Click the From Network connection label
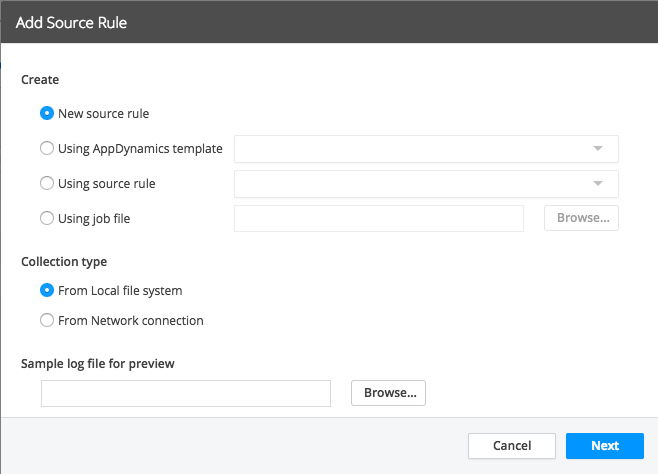 [131, 320]
